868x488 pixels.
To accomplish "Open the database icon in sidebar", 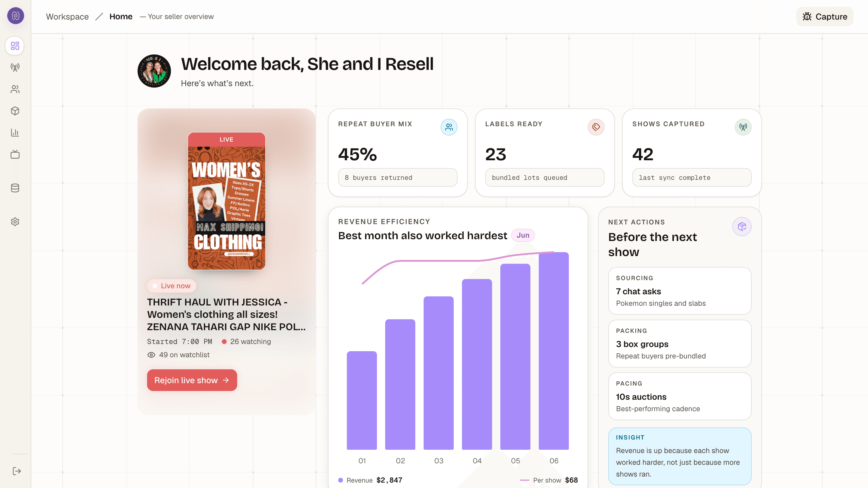I will [15, 188].
